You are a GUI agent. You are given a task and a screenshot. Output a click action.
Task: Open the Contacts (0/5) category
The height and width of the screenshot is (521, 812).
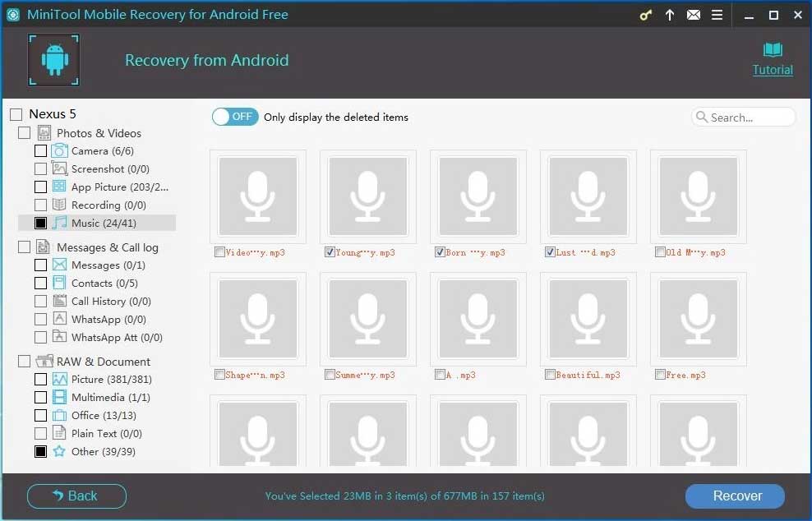tap(104, 284)
